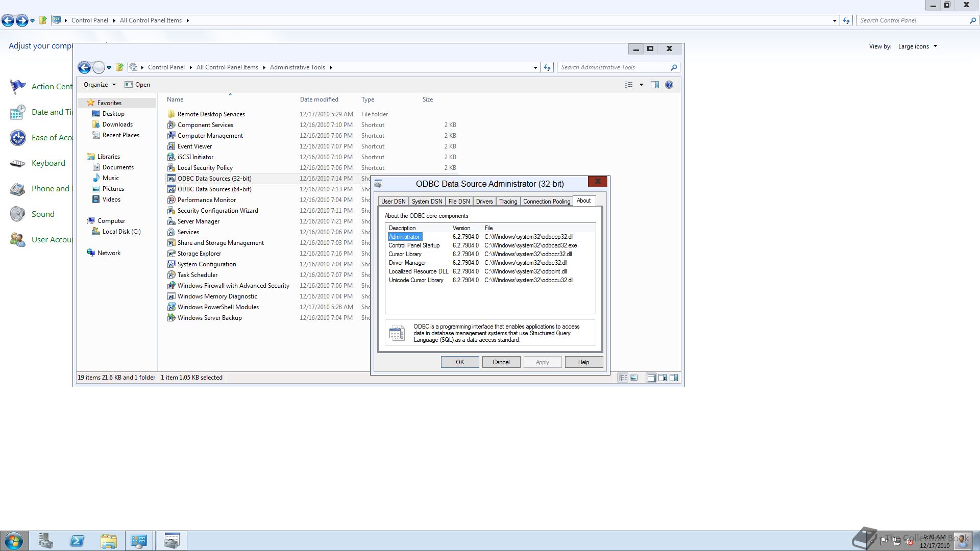The width and height of the screenshot is (980, 551).
Task: Click the Services shortcut icon
Action: [x=171, y=232]
